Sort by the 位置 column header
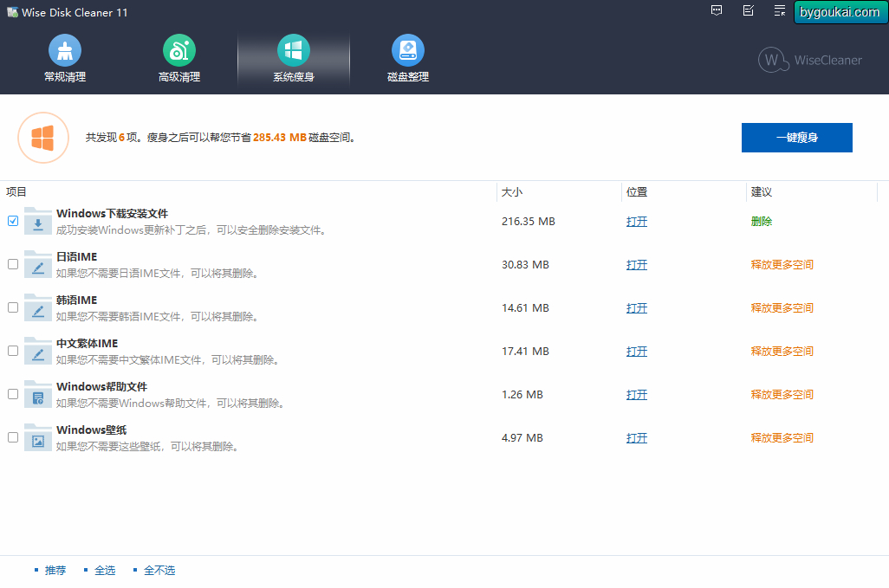The height and width of the screenshot is (588, 889). click(637, 192)
